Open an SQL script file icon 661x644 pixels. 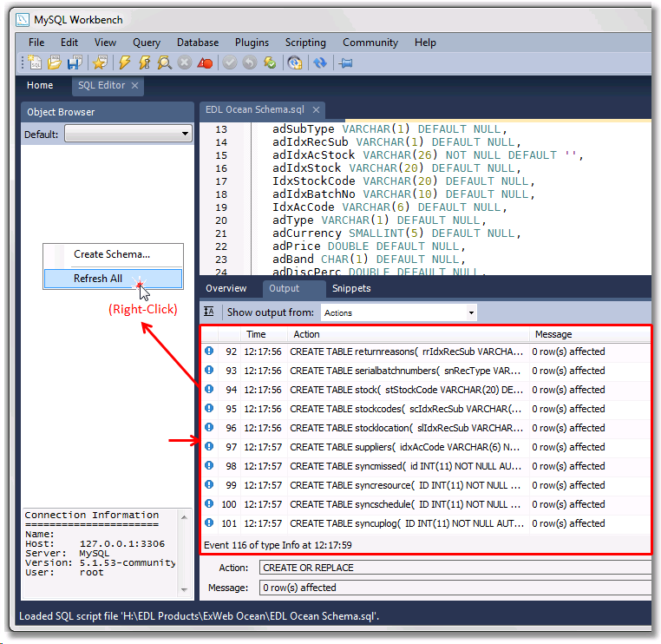click(x=55, y=62)
